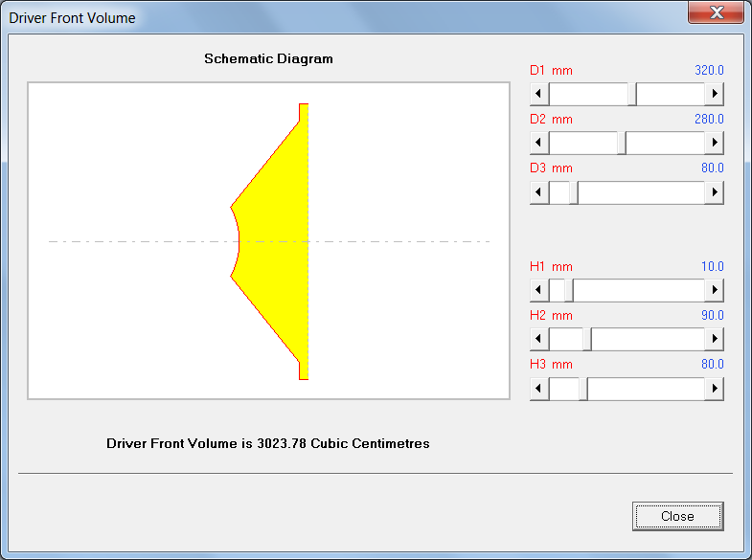Image resolution: width=752 pixels, height=560 pixels.
Task: Click the D3 mm label
Action: point(551,168)
